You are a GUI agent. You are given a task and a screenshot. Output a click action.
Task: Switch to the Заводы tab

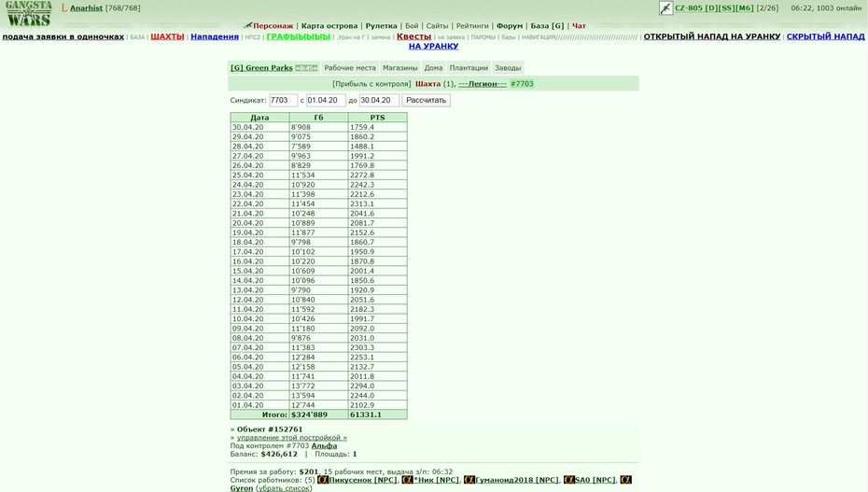pyautogui.click(x=508, y=67)
